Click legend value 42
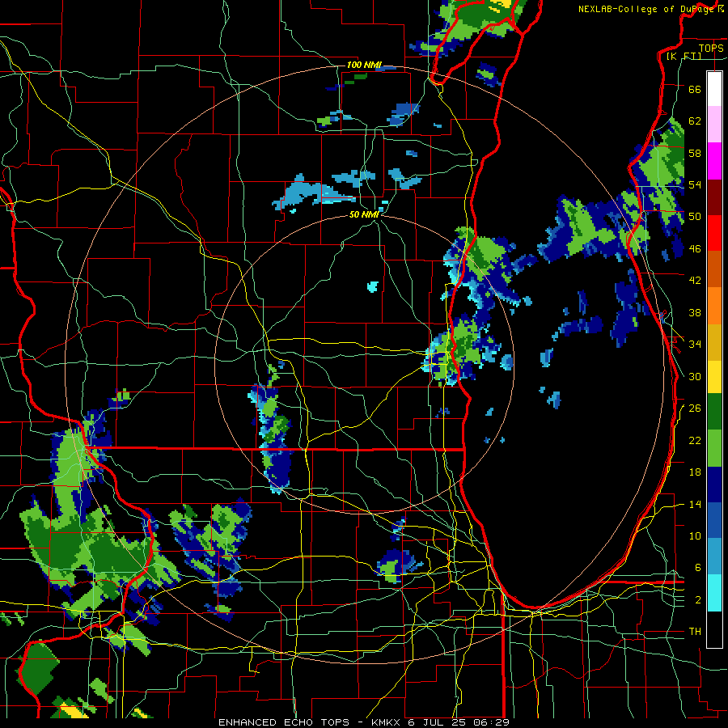Image resolution: width=728 pixels, height=728 pixels. point(695,281)
